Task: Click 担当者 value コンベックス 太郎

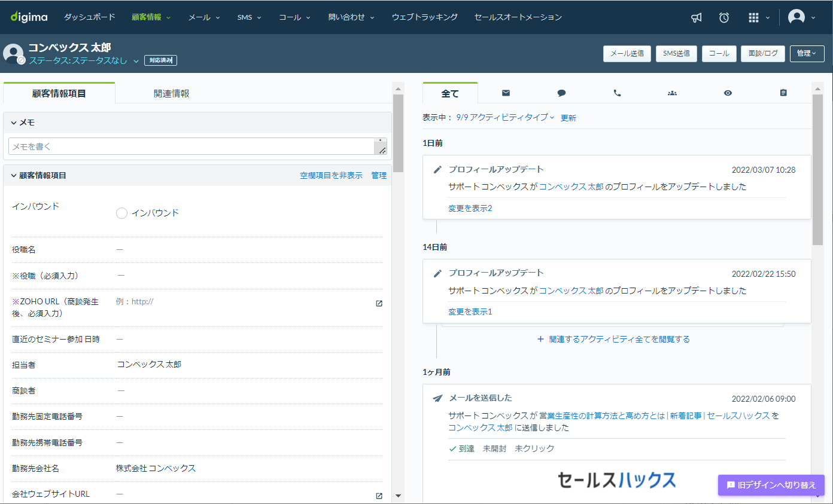Action: [149, 364]
